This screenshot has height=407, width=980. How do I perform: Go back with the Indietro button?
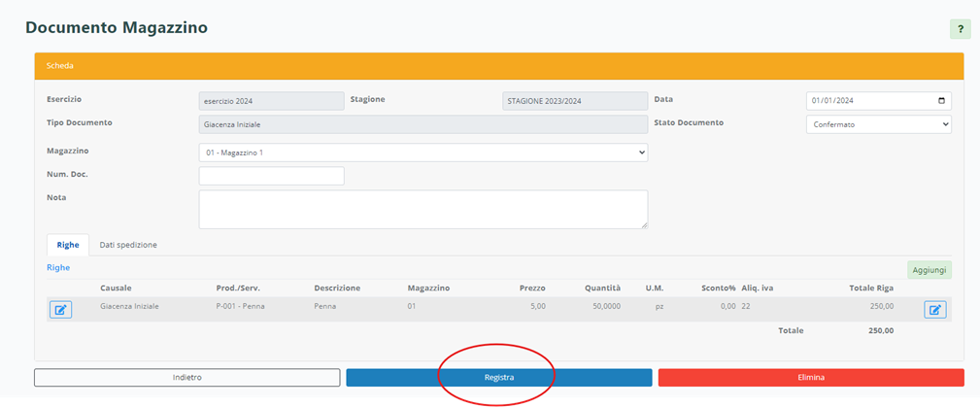pyautogui.click(x=186, y=377)
